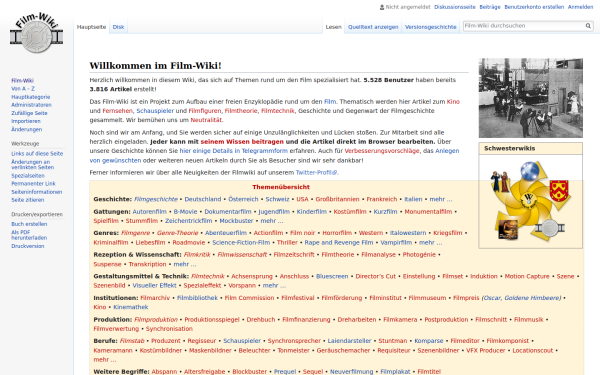This screenshot has height=375, width=600.
Task: Open Links auf diese Seite
Action: click(x=37, y=153)
